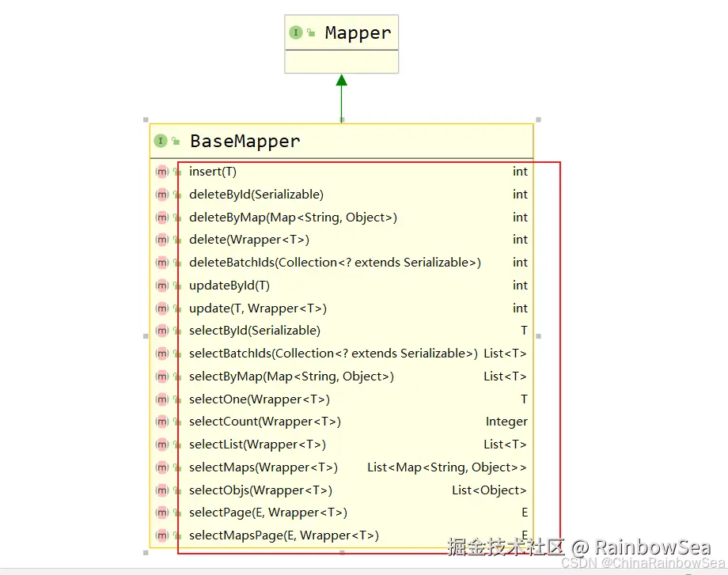Select the Mapper interface node title
Image resolution: width=728 pixels, height=575 pixels.
point(358,33)
